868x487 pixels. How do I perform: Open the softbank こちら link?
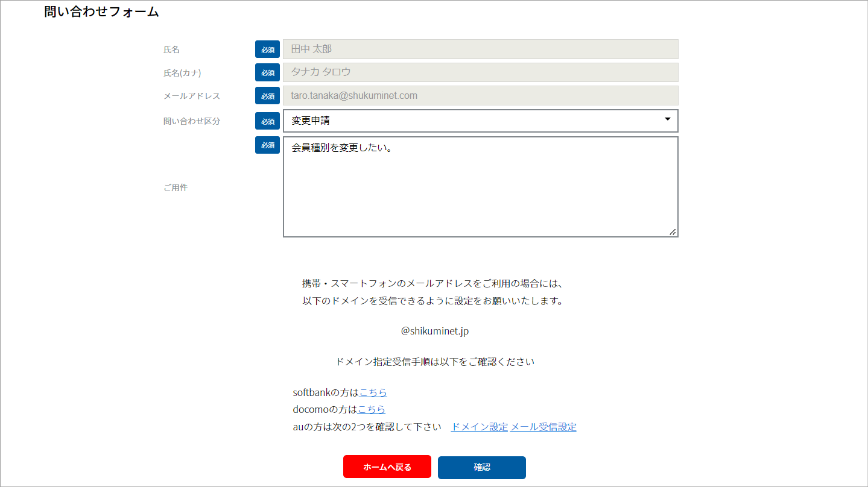point(373,392)
